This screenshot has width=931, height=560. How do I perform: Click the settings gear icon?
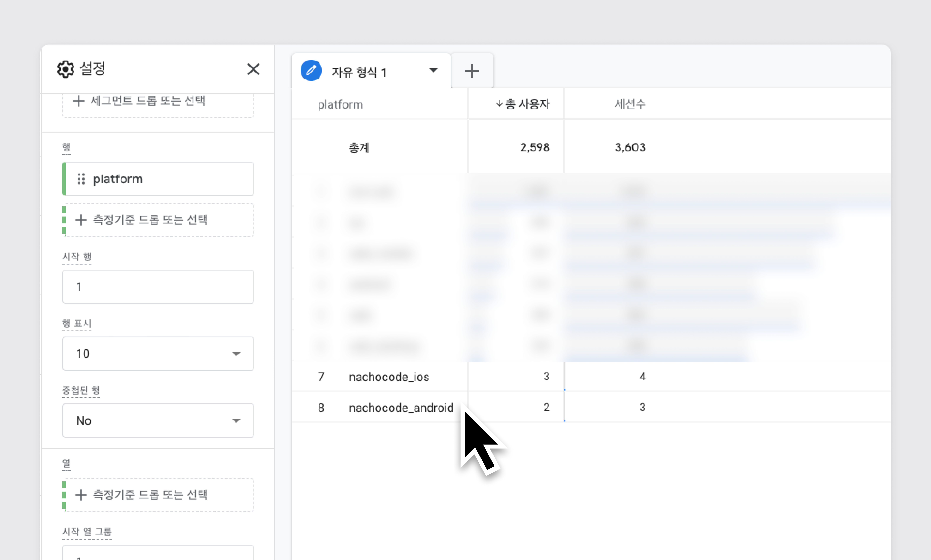pyautogui.click(x=66, y=69)
